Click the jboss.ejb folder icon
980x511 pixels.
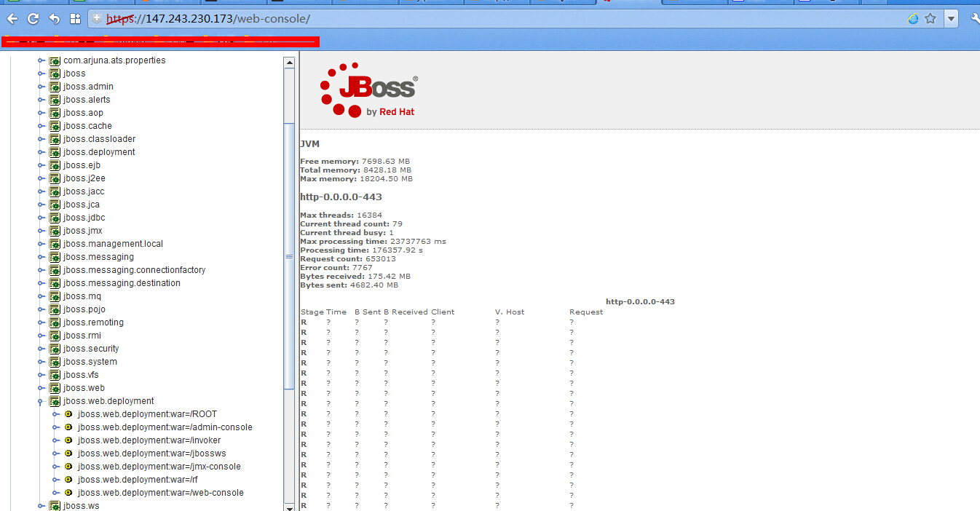coord(55,165)
